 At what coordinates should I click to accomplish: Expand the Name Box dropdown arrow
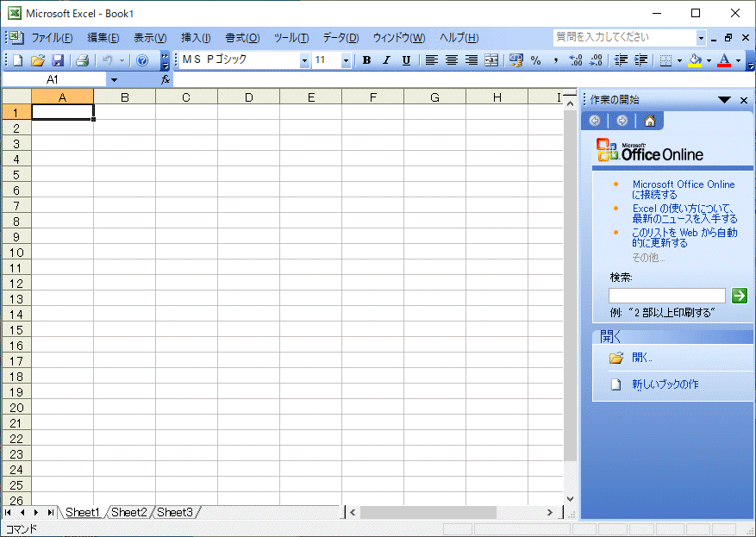click(114, 79)
